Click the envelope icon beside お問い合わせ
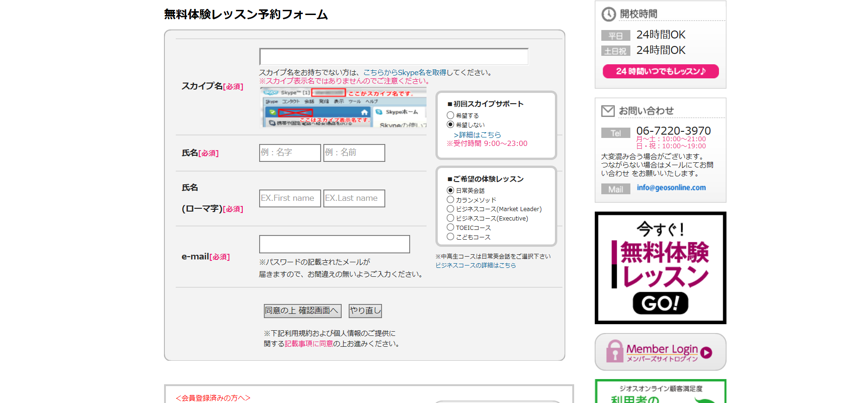This screenshot has width=868, height=403. 608,111
